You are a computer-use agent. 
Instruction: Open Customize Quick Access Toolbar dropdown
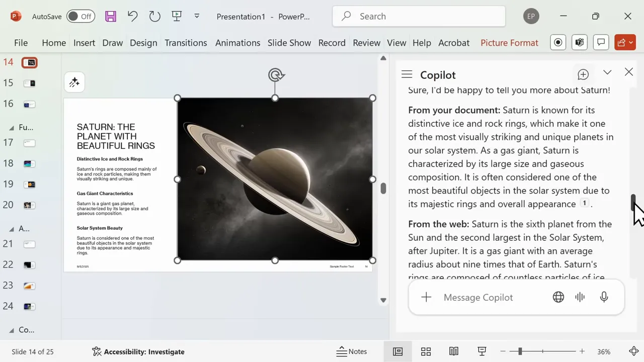(197, 16)
